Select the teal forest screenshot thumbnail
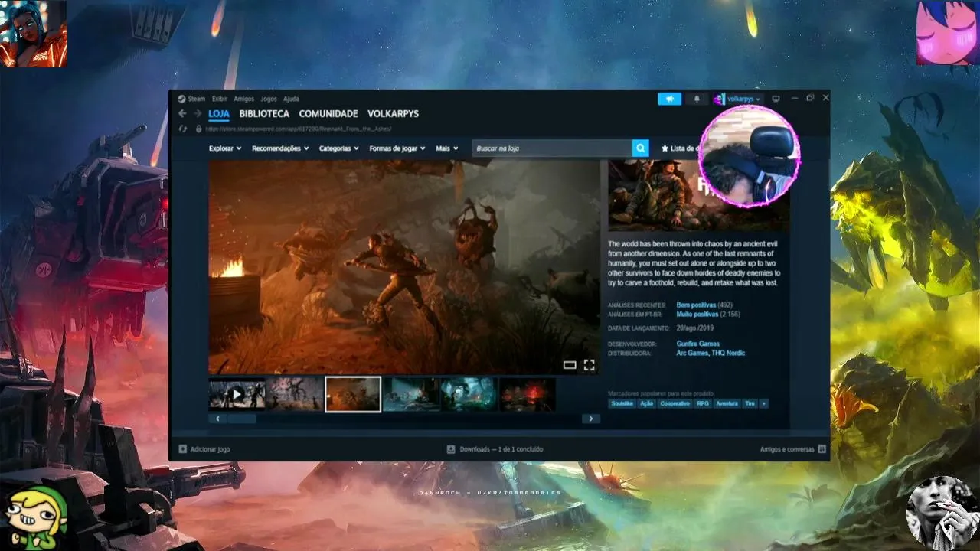Screen dimensions: 980x551 (469, 394)
